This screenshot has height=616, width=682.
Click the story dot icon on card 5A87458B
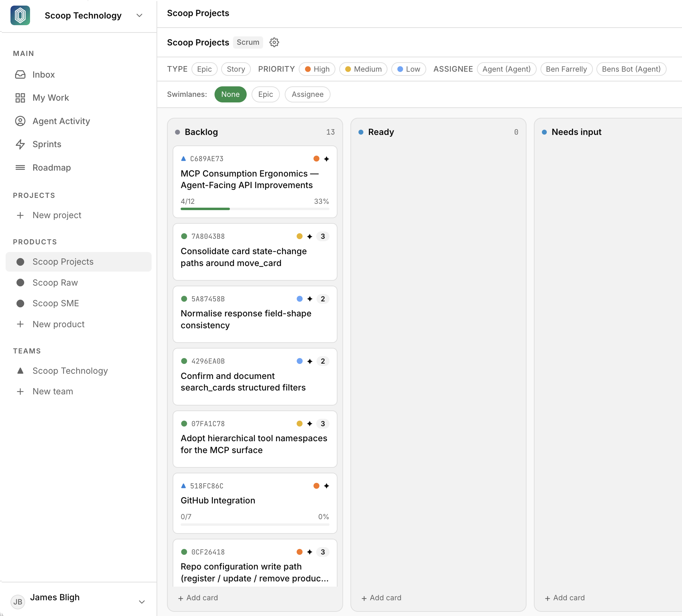(184, 299)
